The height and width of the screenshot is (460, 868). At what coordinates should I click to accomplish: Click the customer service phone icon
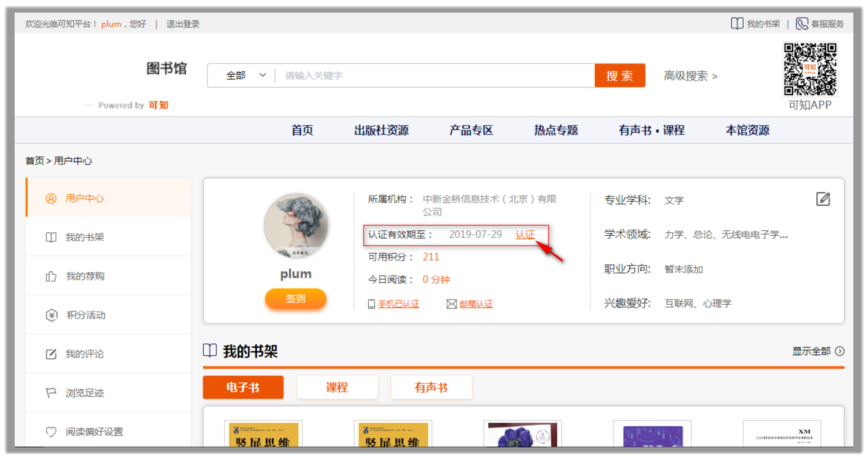802,24
